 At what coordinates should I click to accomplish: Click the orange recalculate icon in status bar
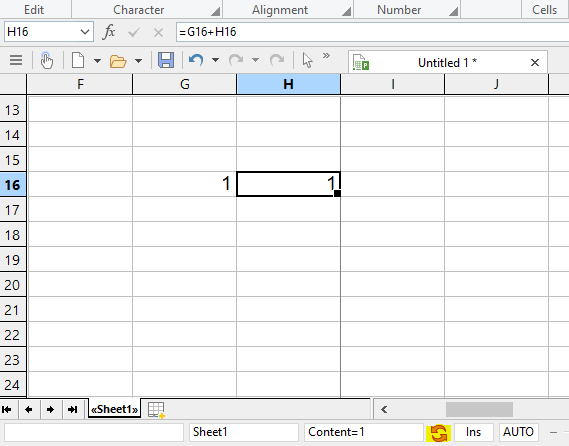[438, 433]
